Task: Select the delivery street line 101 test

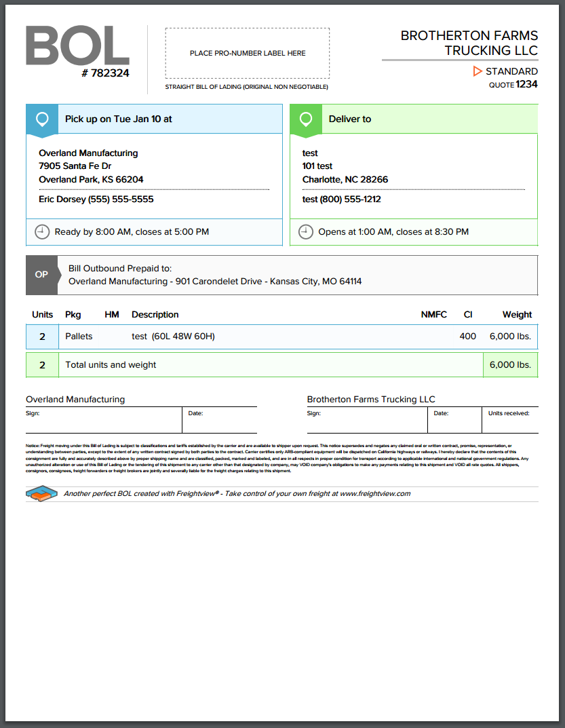Action: (x=317, y=166)
